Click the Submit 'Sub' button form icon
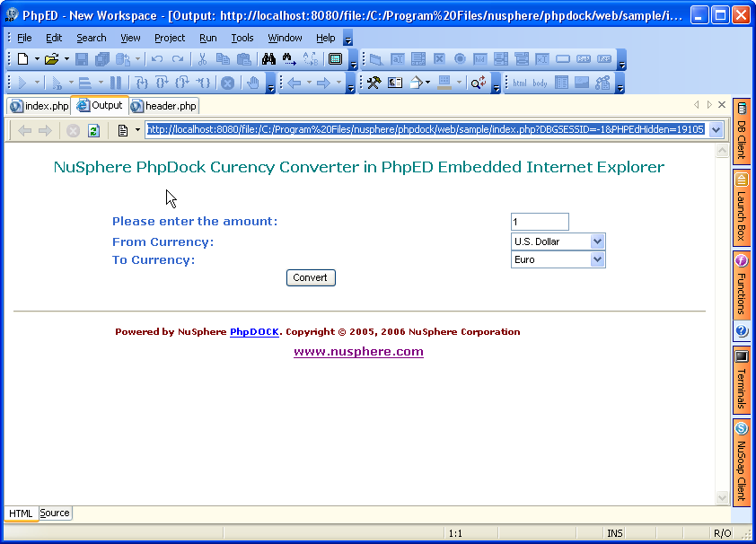 click(584, 59)
